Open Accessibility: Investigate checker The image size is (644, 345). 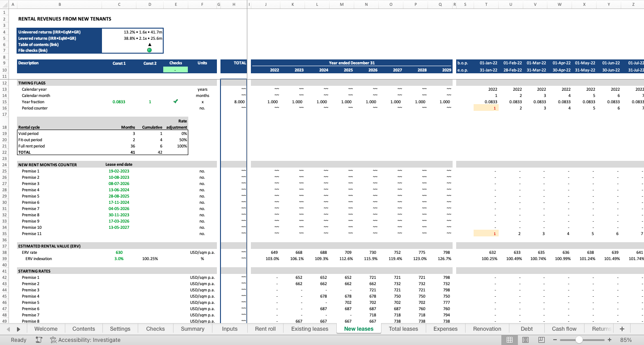[x=85, y=340]
